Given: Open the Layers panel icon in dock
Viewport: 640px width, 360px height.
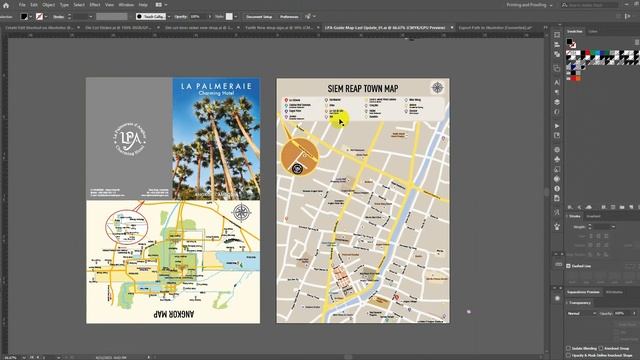Looking at the screenshot, I should coord(557,102).
